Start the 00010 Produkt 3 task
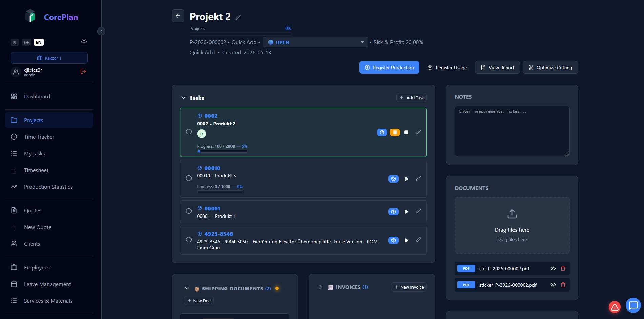Image resolution: width=644 pixels, height=319 pixels. (x=406, y=179)
